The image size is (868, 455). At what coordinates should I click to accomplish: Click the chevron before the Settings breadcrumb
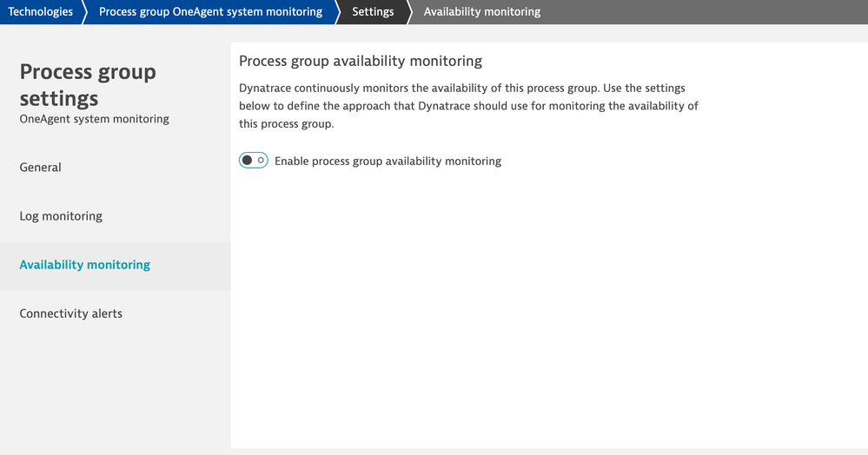[x=335, y=12]
